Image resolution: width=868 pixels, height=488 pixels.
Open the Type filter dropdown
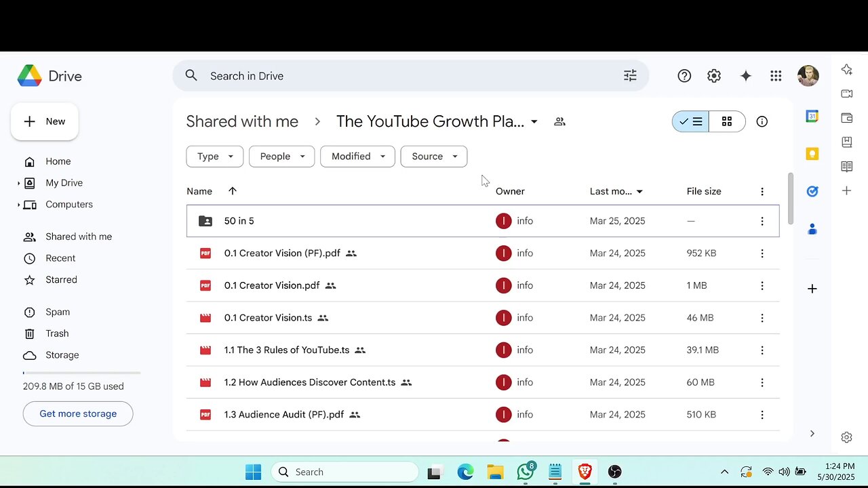pos(214,157)
